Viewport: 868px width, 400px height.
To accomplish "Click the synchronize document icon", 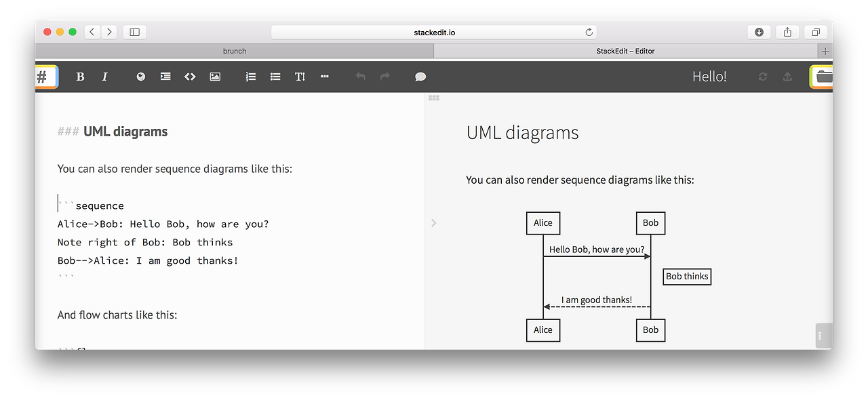I will (763, 77).
